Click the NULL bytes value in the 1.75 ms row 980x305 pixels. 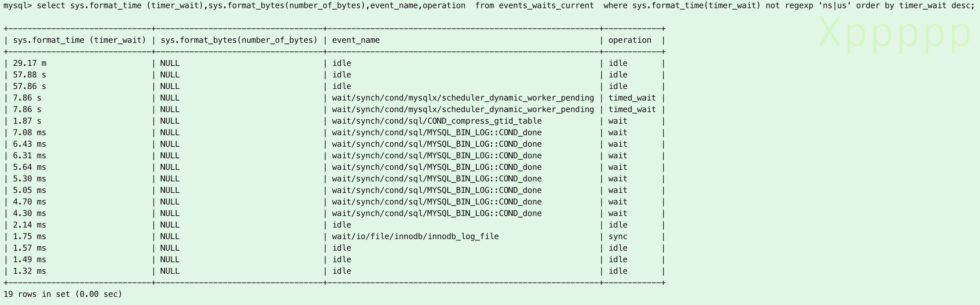coord(170,237)
